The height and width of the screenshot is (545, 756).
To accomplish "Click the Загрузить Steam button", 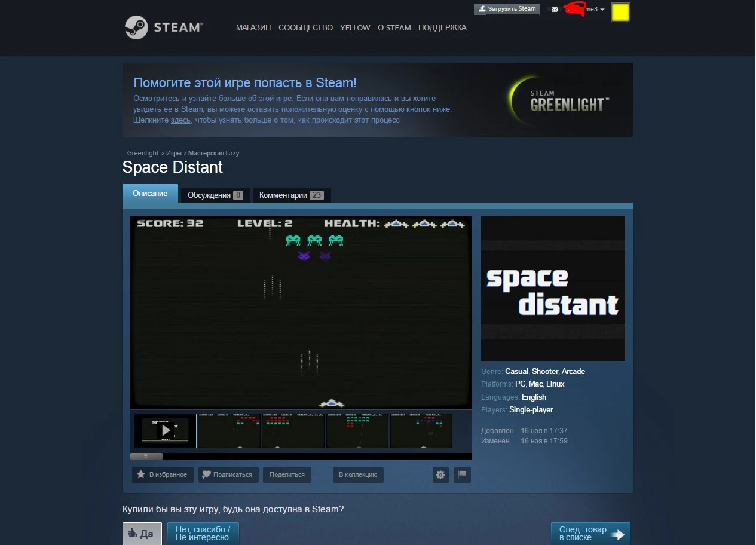I will click(x=507, y=9).
